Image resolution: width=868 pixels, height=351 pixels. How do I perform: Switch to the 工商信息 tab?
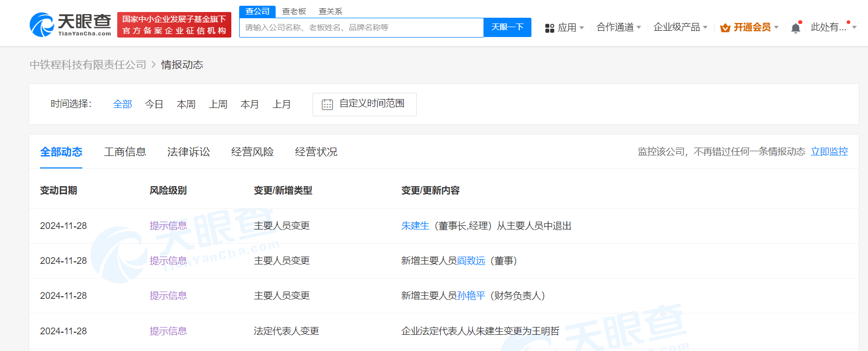tap(125, 152)
